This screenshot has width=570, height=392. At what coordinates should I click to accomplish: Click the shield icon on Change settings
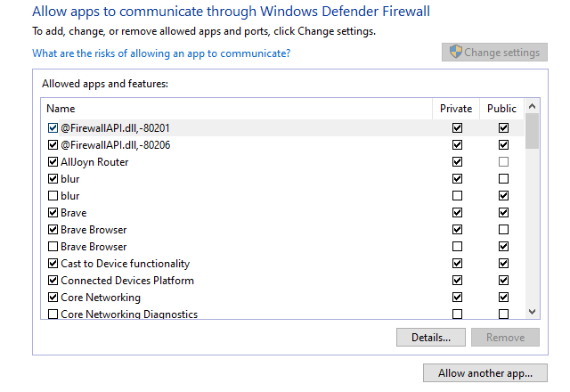[x=455, y=53]
